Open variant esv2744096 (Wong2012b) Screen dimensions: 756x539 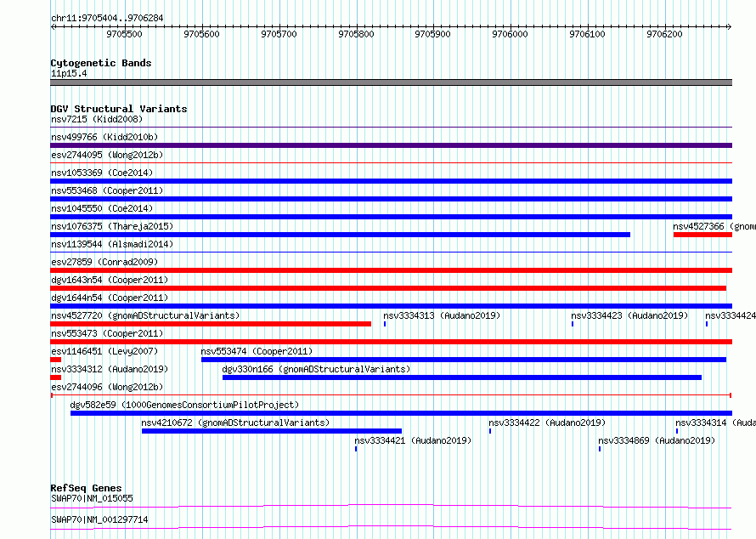coord(107,387)
